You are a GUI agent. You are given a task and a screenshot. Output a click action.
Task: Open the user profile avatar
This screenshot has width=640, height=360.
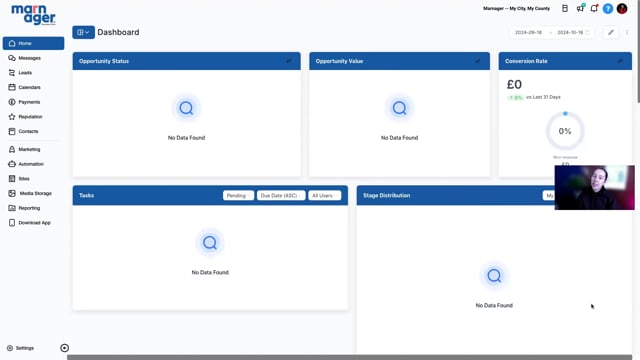tap(622, 9)
